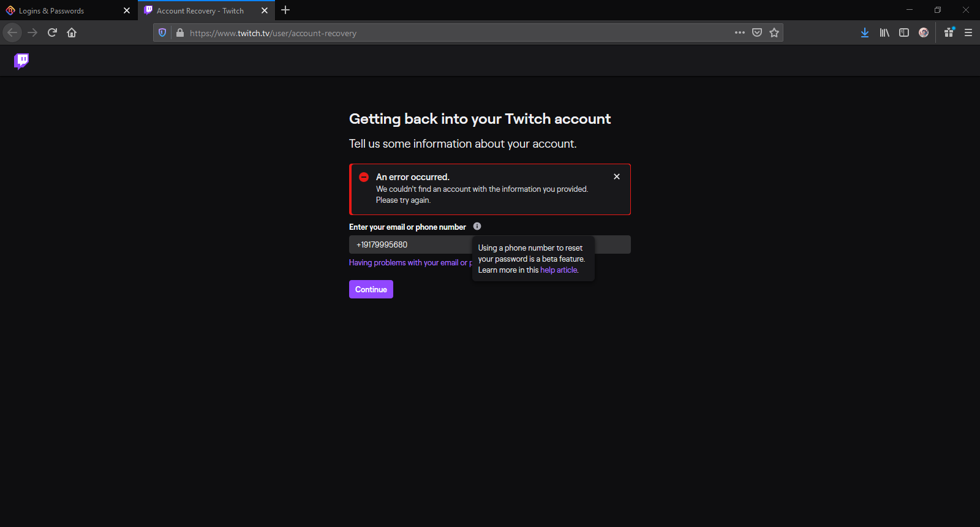980x527 pixels.
Task: Reload the page with the refresh button
Action: click(52, 32)
